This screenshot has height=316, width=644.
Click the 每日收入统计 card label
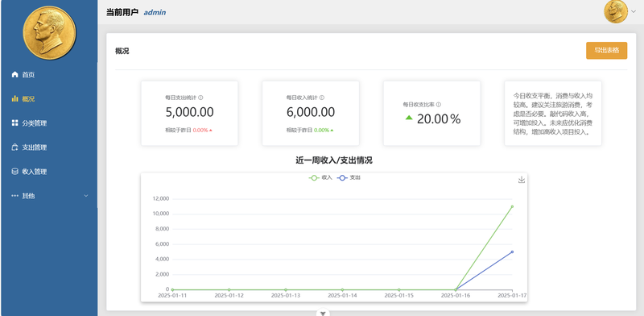point(302,98)
